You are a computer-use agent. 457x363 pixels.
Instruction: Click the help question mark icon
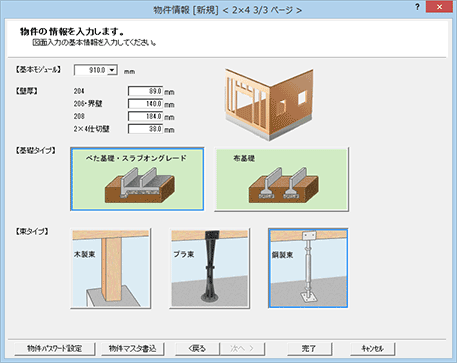(x=417, y=7)
